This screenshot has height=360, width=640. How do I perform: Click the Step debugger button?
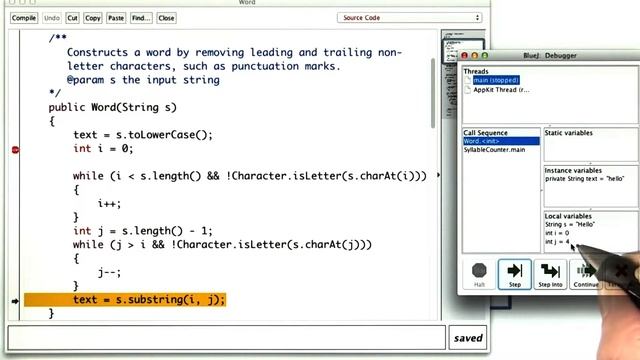(x=515, y=274)
